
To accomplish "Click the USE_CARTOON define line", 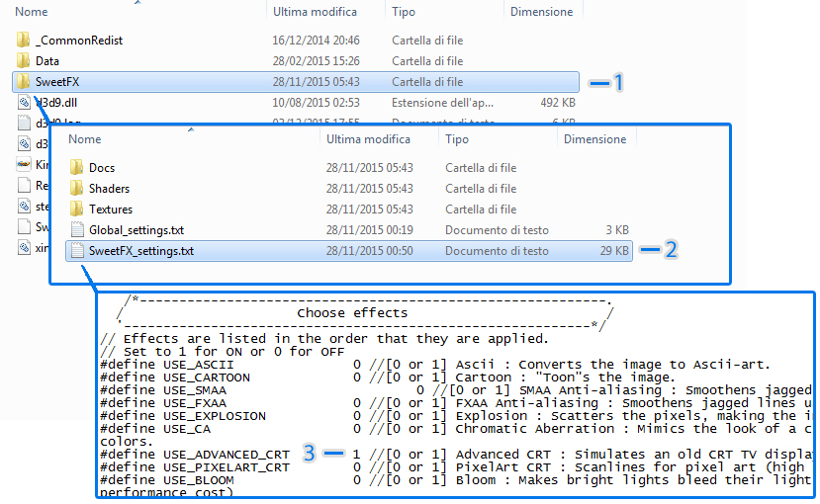I will (x=388, y=378).
